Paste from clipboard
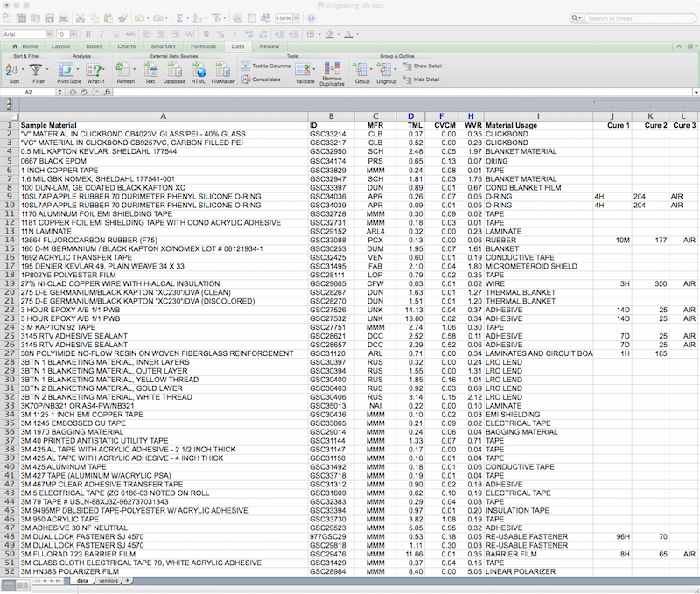The height and width of the screenshot is (594, 700). [108, 18]
